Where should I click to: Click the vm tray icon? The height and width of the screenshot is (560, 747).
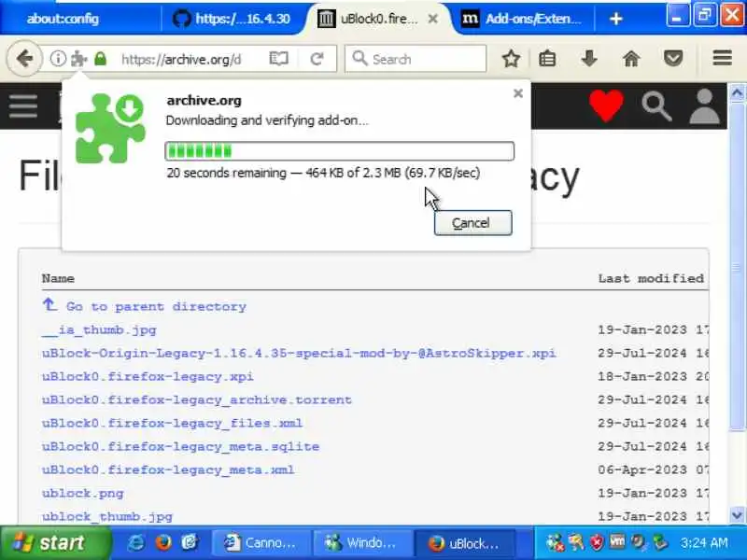[x=617, y=542]
